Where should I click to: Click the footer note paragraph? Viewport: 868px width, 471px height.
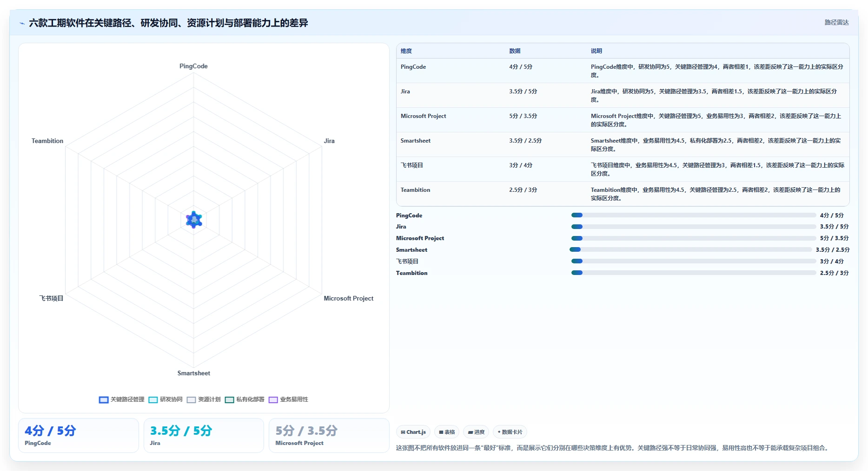coord(612,448)
